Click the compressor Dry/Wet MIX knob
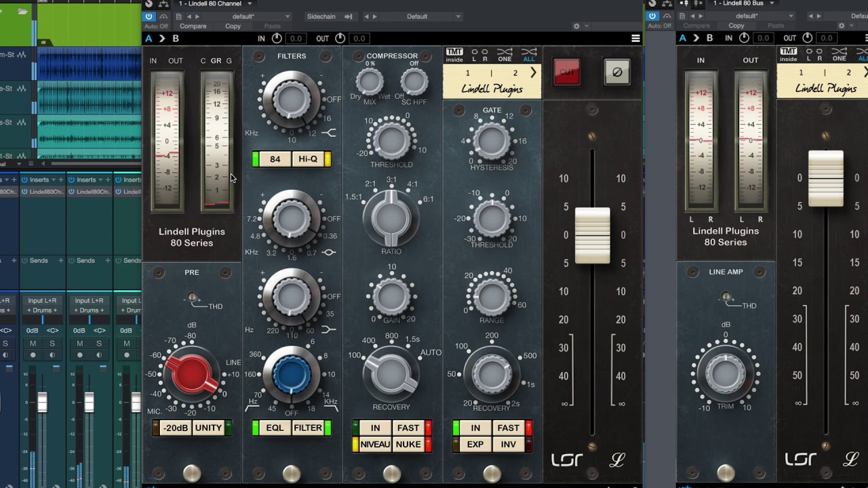 [370, 82]
